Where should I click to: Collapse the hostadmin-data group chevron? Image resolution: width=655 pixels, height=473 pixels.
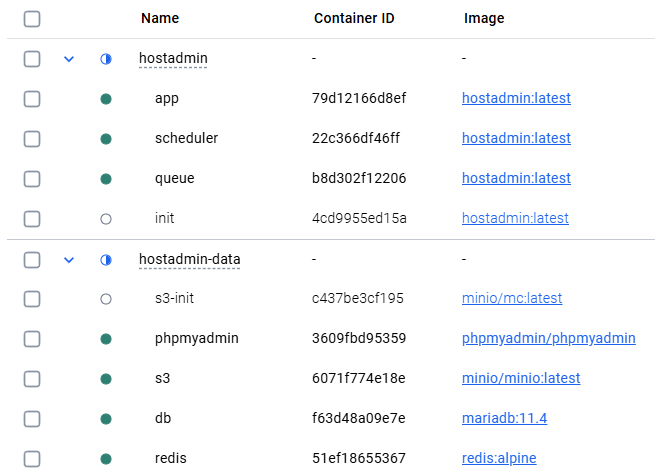(69, 260)
